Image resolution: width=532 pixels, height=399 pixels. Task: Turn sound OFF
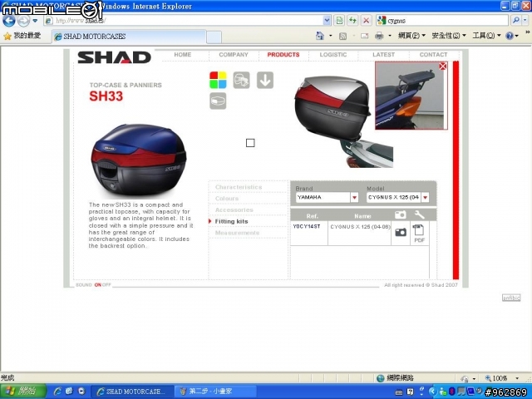(106, 284)
